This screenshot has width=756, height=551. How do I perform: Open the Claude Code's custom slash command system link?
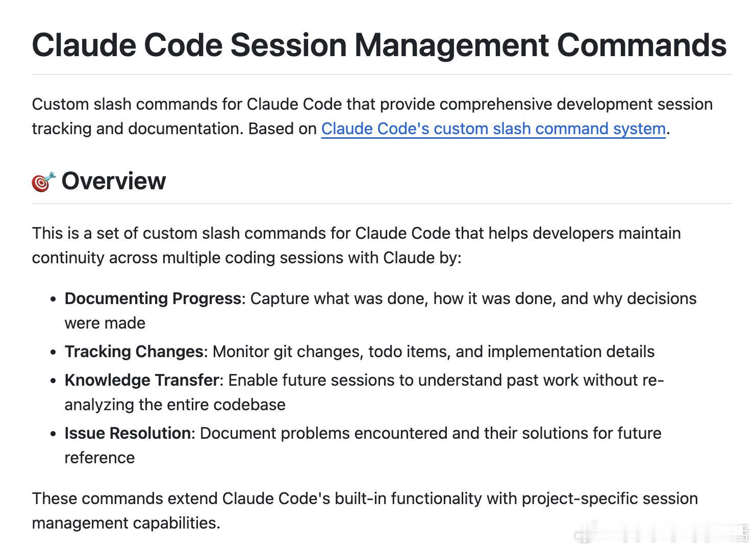point(493,129)
